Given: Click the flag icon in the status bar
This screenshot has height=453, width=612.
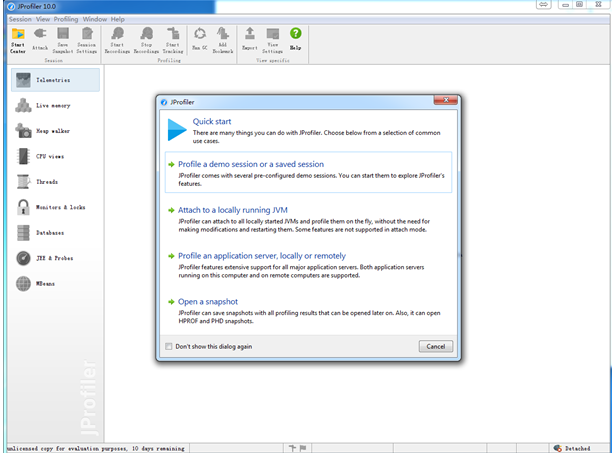Looking at the screenshot, I should (x=303, y=448).
